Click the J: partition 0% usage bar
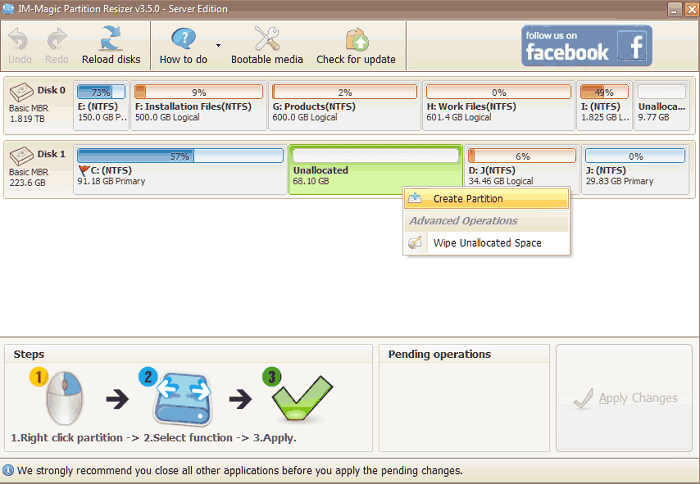 (x=635, y=156)
